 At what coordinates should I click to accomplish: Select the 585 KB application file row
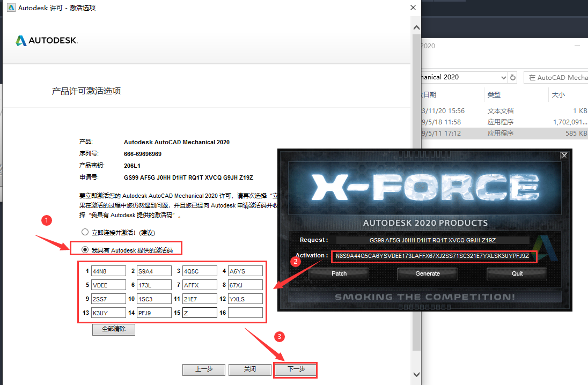504,134
